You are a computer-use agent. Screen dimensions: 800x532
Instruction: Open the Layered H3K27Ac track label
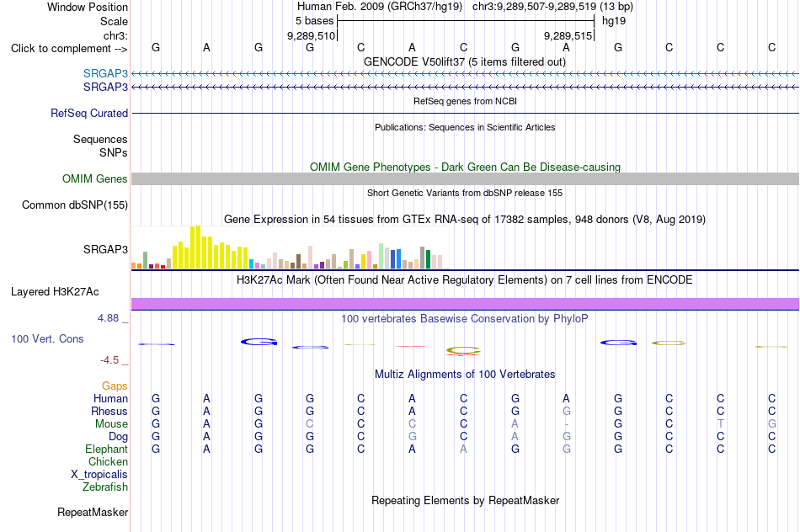55,292
